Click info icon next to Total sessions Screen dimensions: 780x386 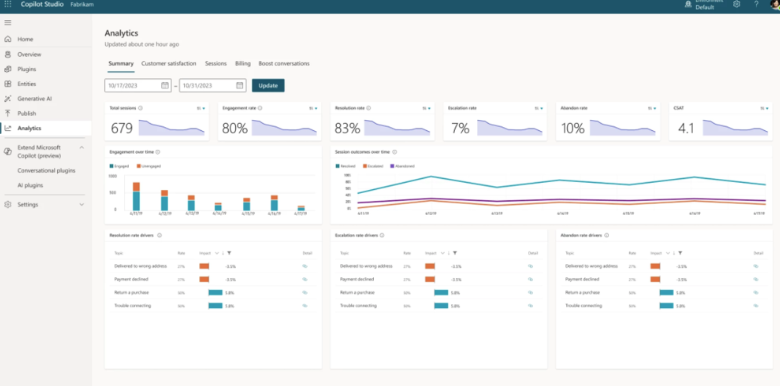(140, 108)
